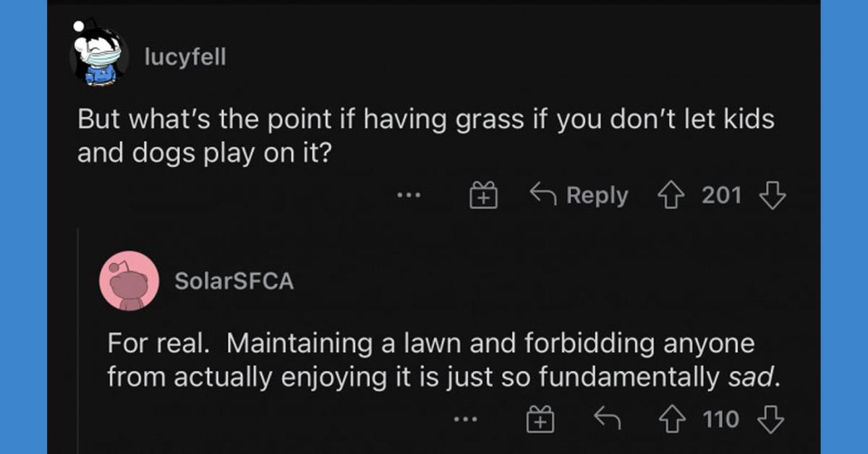Click SolarSFCA's pink avatar
868x454 pixels.
129,281
